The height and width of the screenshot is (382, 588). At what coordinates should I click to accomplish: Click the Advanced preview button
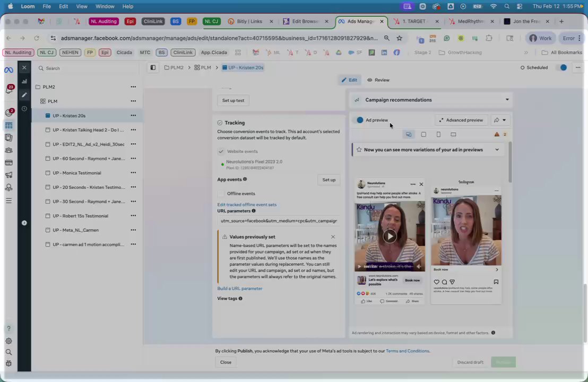(461, 120)
